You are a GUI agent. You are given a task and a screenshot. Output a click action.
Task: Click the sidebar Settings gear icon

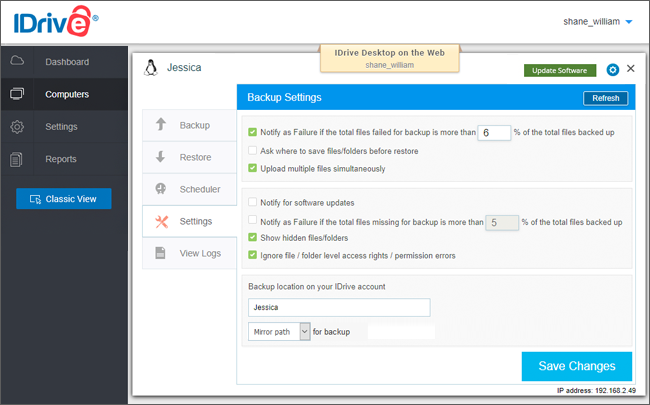17,126
